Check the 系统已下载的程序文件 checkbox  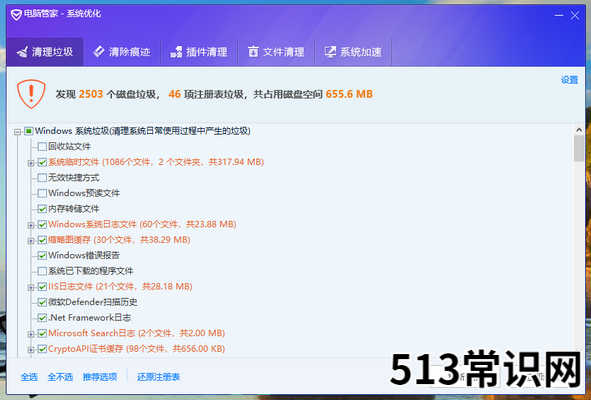coord(42,271)
